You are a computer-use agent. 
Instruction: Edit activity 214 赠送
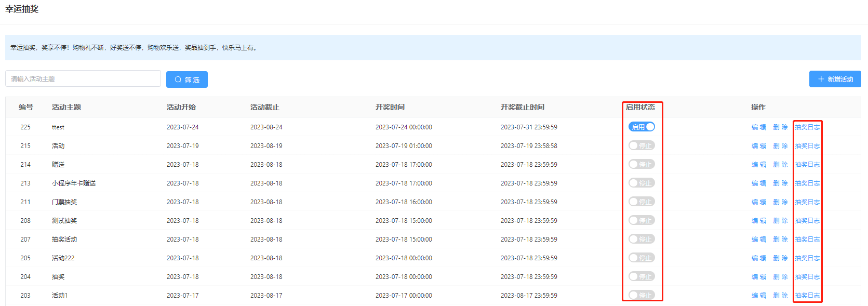758,165
